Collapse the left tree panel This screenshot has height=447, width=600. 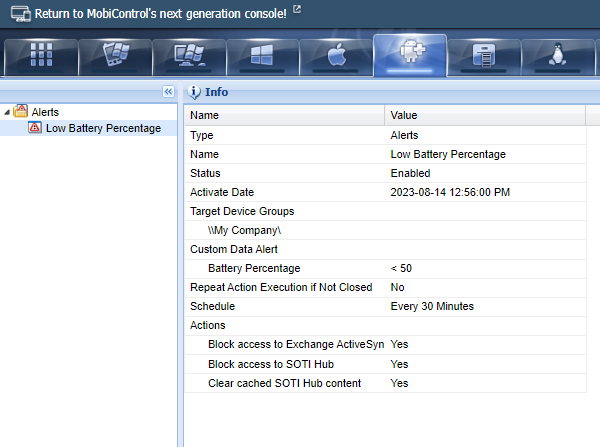pos(168,91)
